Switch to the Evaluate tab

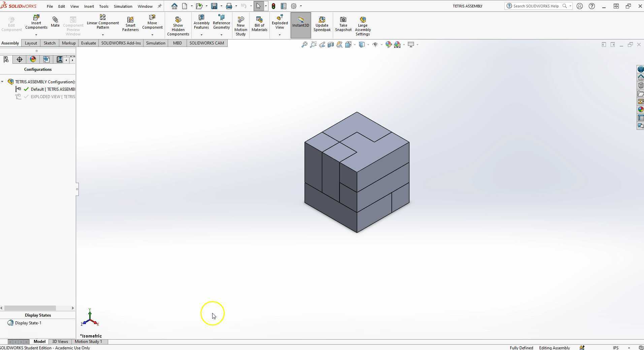click(88, 43)
